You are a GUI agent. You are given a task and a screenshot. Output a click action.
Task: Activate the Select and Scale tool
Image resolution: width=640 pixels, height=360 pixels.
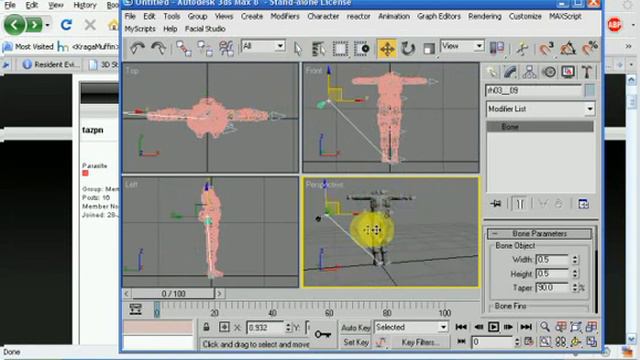[x=429, y=49]
